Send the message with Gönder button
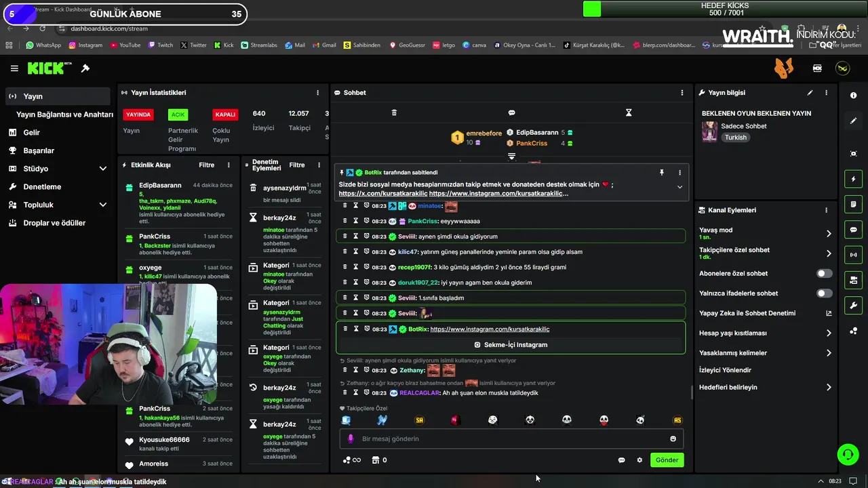868x488 pixels. (x=667, y=460)
